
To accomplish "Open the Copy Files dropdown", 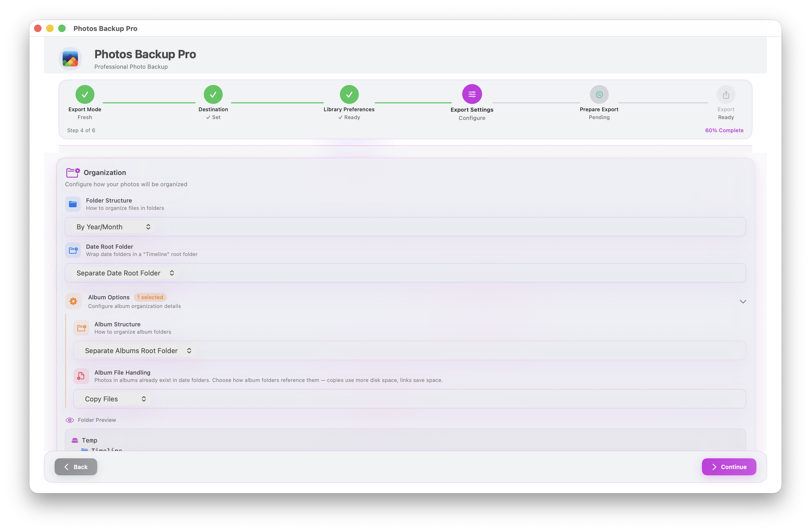I will [115, 399].
